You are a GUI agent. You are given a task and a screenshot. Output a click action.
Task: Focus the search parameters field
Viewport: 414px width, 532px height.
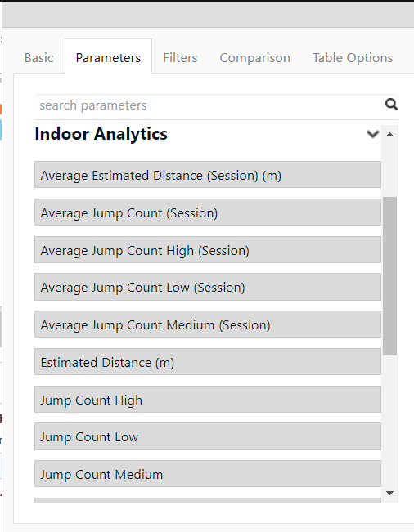tap(210, 105)
